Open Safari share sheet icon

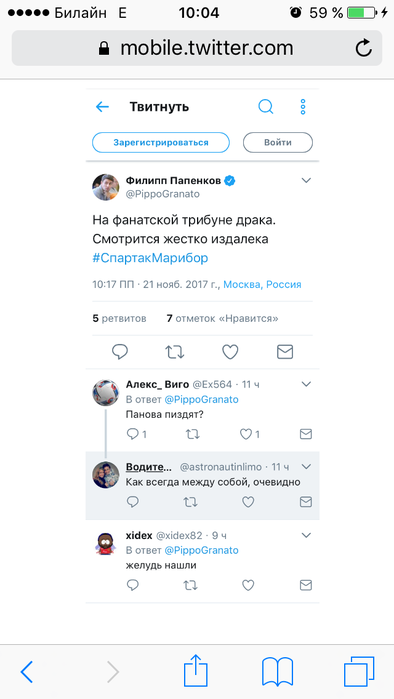(x=196, y=670)
